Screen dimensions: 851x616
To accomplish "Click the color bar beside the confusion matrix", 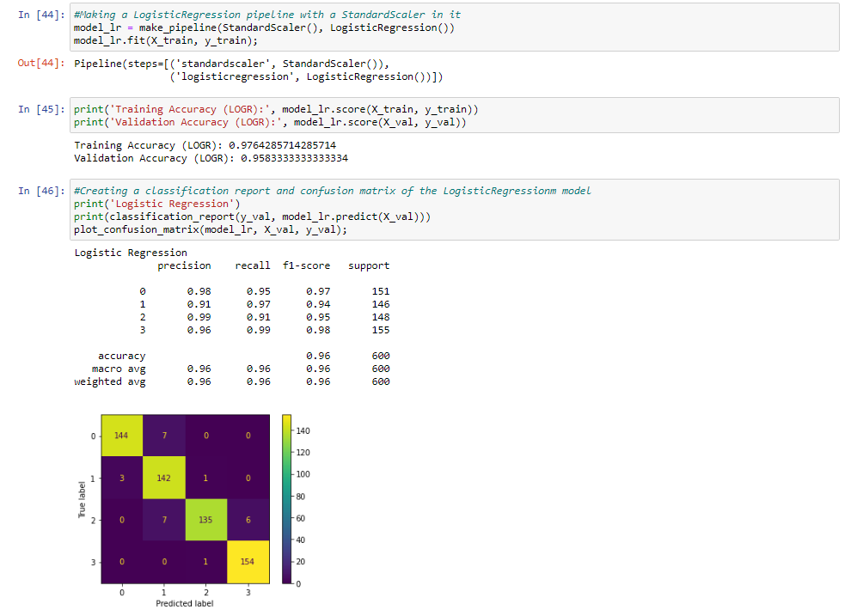I will pos(287,498).
